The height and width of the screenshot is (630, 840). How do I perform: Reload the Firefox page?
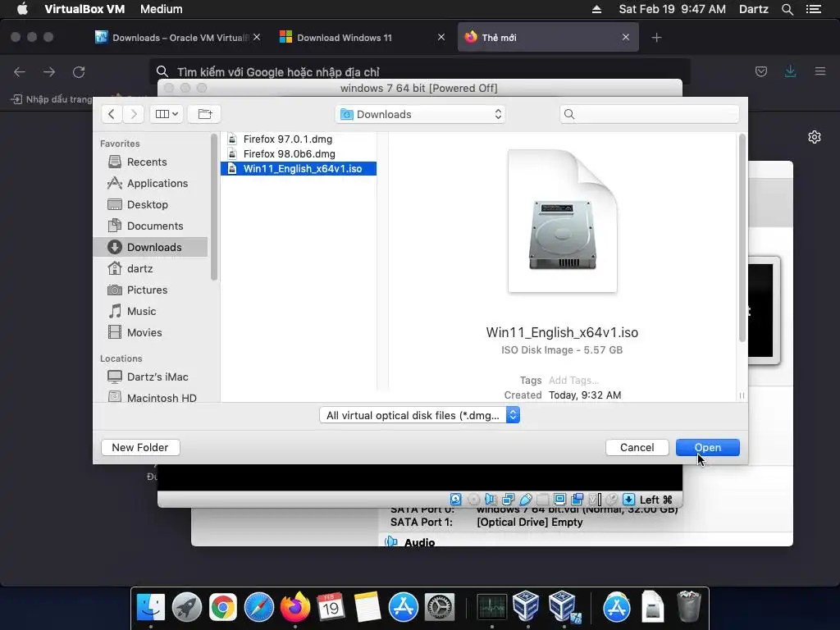coord(79,72)
